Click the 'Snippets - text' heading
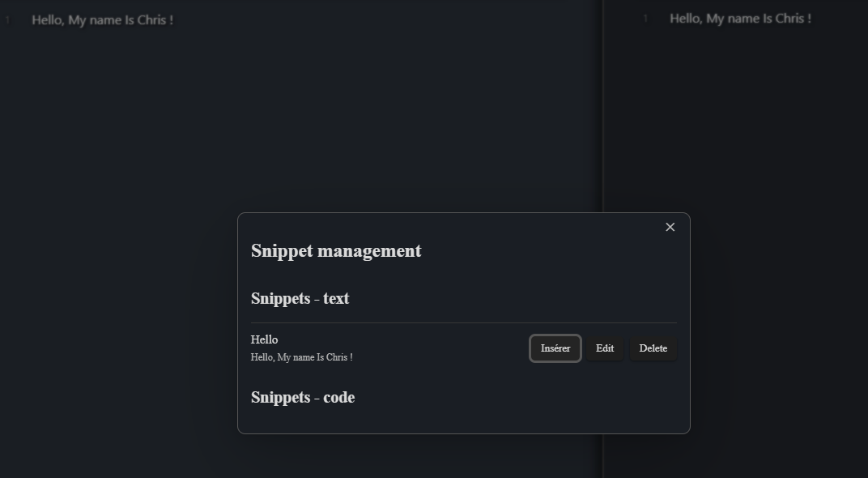 300,298
